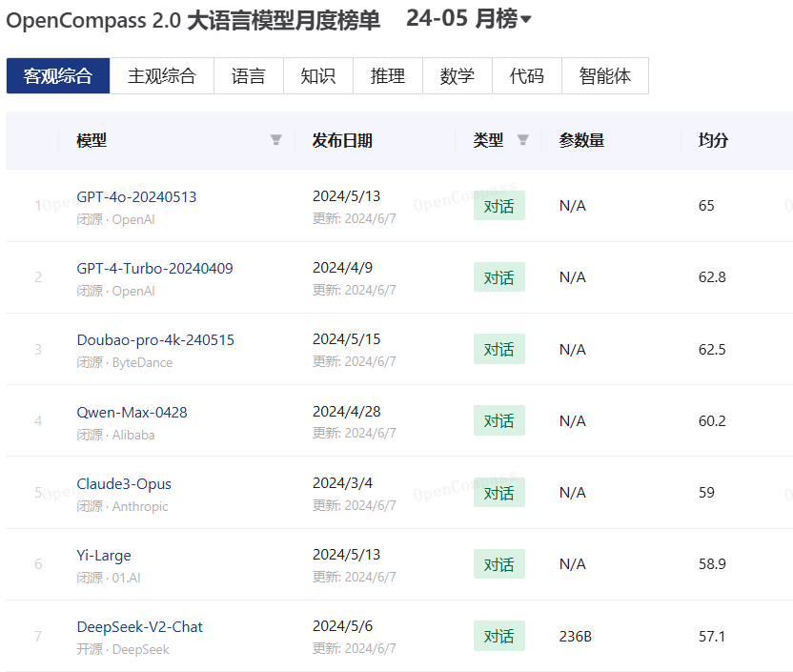
Task: Open the 类型 column filter icon
Action: coord(522,140)
